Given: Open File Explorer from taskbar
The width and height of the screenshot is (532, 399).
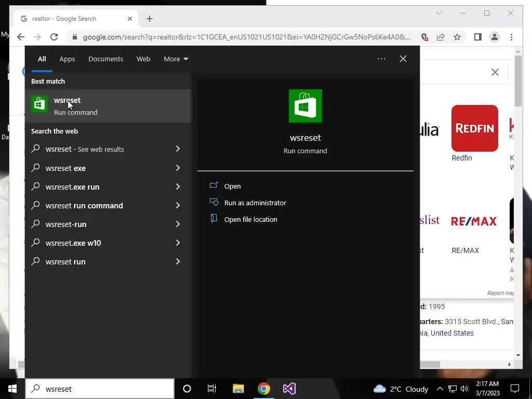Looking at the screenshot, I should (x=238, y=389).
